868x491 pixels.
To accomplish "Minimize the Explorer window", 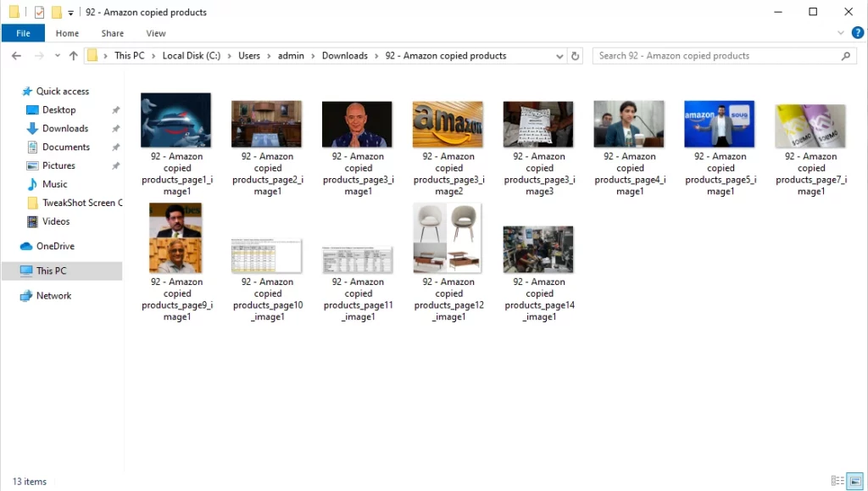I will pyautogui.click(x=778, y=12).
